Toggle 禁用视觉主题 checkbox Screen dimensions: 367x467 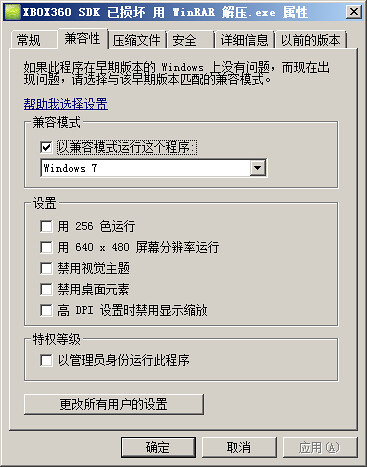coord(46,268)
